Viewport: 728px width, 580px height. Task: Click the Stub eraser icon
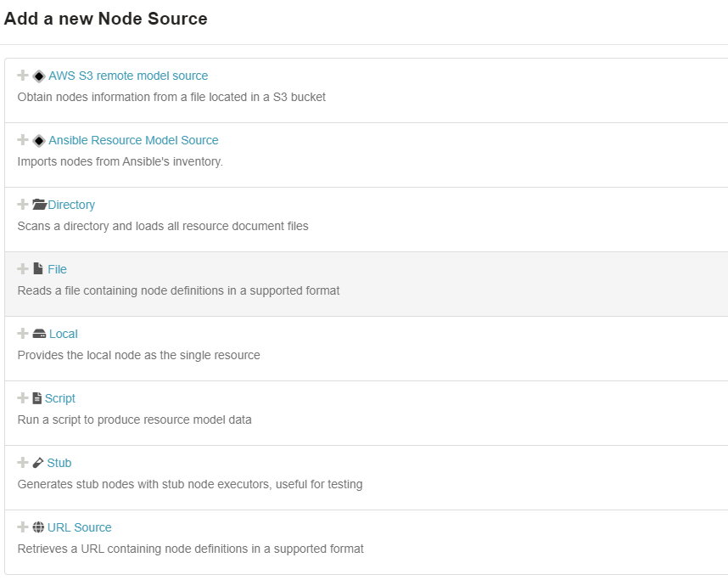coord(38,463)
